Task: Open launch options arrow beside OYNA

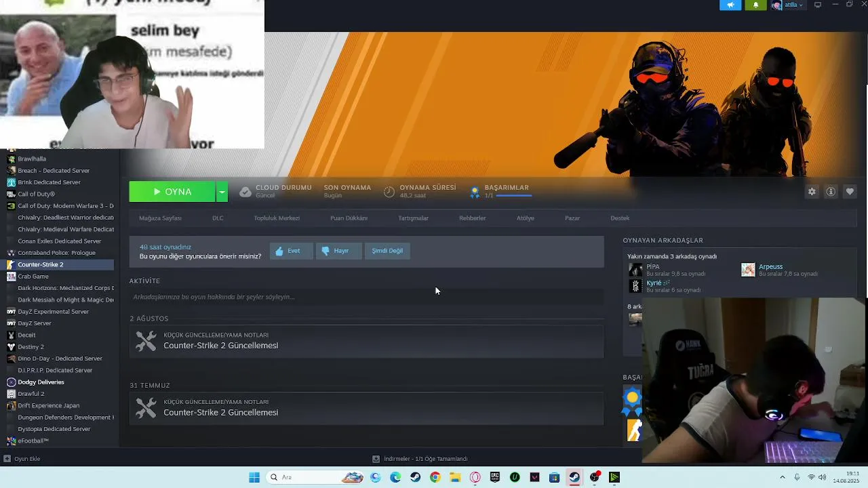Action: [222, 192]
